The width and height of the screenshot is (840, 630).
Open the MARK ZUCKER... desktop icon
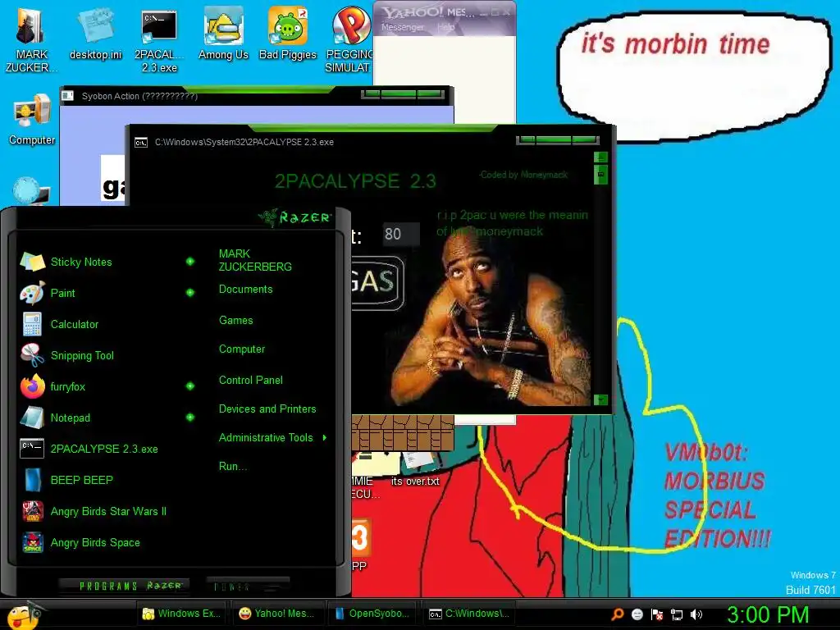click(31, 39)
